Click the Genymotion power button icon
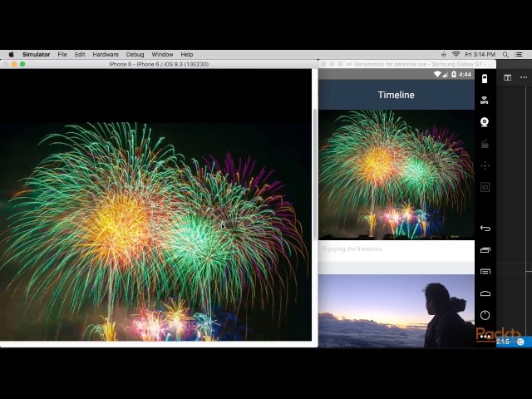The image size is (532, 399). [485, 315]
